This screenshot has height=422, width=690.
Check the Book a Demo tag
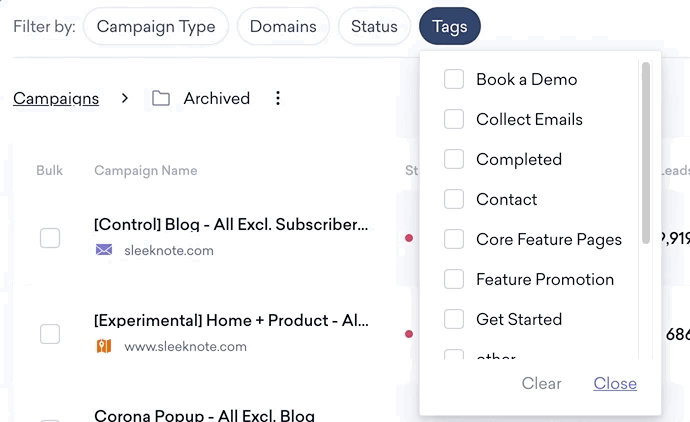(454, 79)
